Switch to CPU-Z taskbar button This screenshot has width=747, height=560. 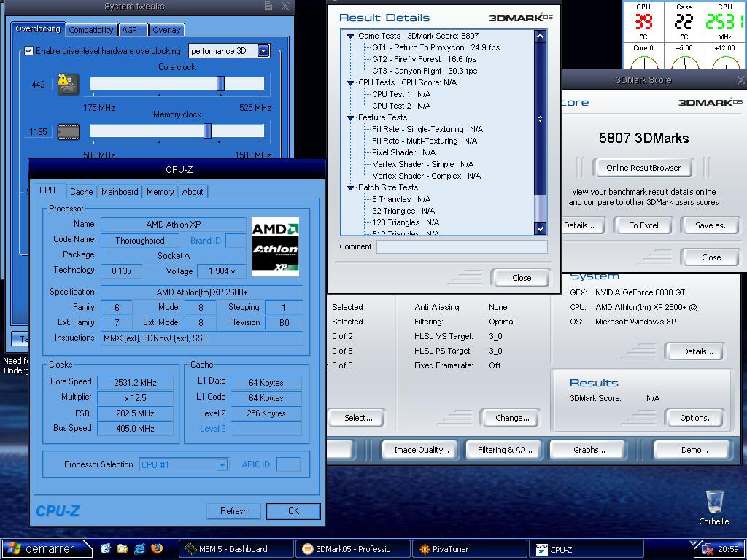(586, 549)
